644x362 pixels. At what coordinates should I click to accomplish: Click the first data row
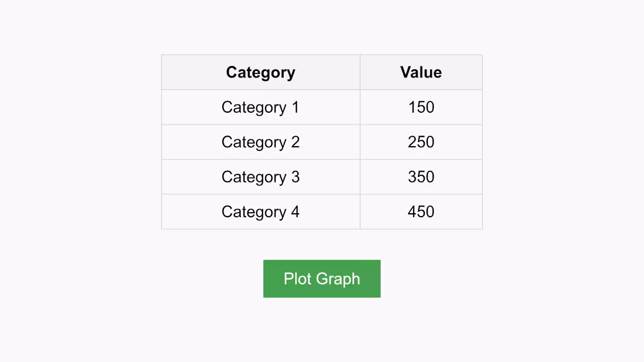click(x=321, y=107)
